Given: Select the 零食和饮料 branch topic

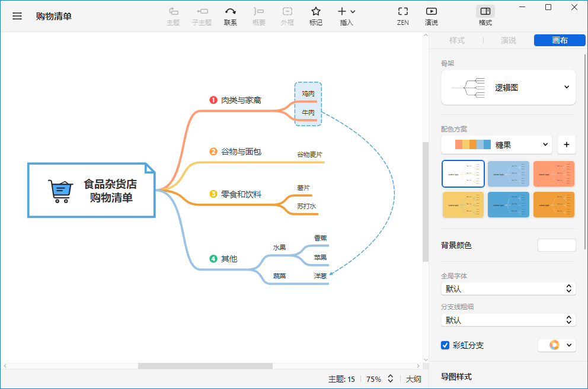Looking at the screenshot, I should [x=241, y=194].
